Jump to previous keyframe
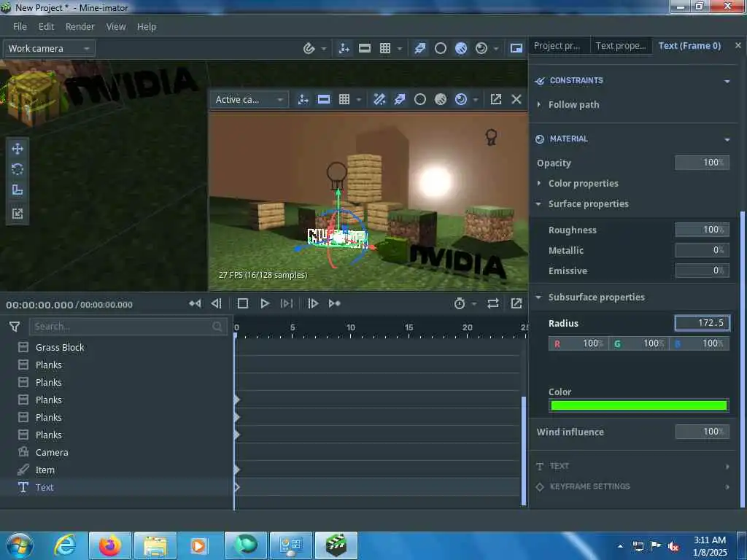 pos(195,303)
